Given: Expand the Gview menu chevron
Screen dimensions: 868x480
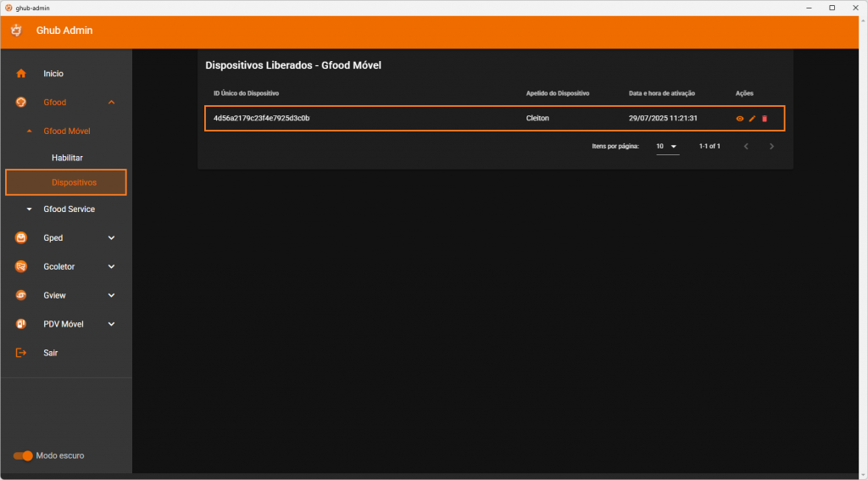Looking at the screenshot, I should 111,296.
